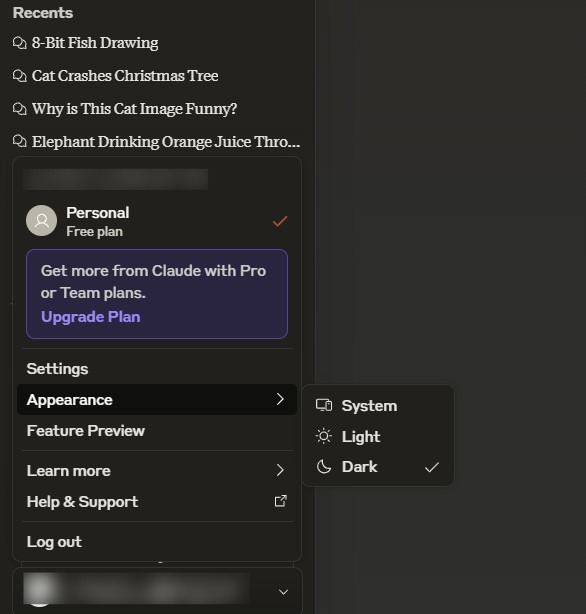Click the moon icon for Dark theme
This screenshot has height=614, width=586.
coord(324,467)
